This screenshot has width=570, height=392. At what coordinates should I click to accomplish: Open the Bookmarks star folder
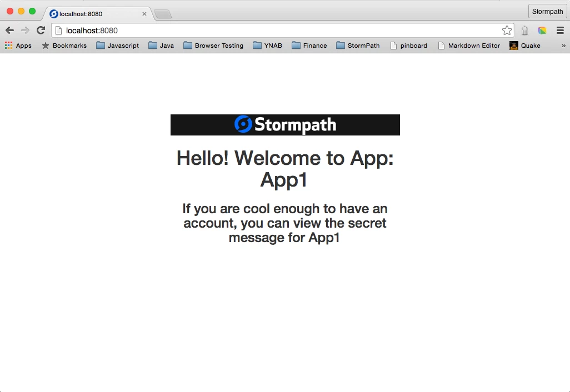[x=64, y=46]
